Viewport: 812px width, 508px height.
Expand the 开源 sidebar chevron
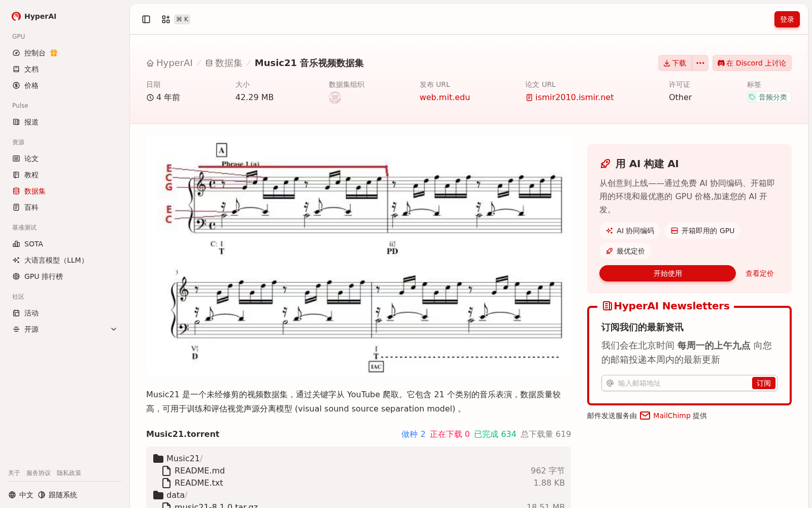click(114, 329)
